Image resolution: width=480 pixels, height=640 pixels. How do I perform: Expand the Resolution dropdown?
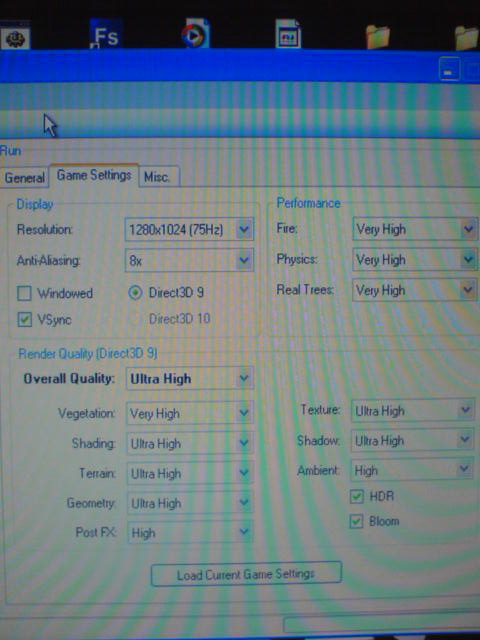pos(189,229)
